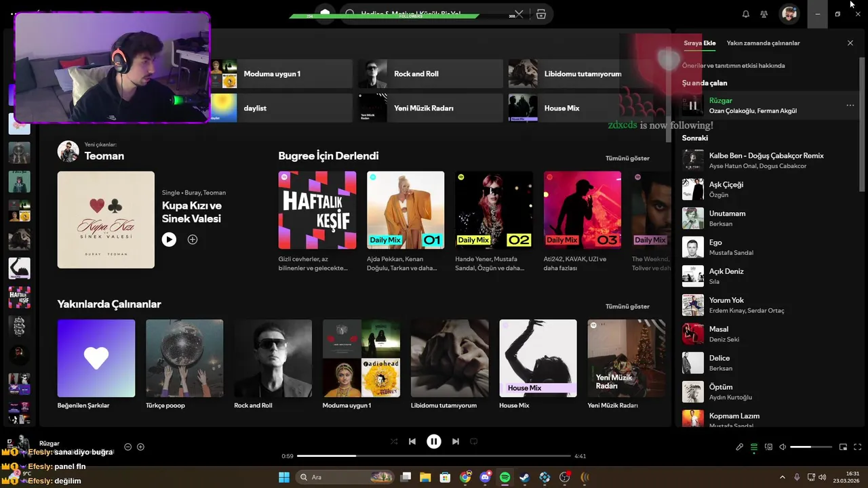
Task: Open the Daily Mix 01 cover
Action: (x=406, y=210)
